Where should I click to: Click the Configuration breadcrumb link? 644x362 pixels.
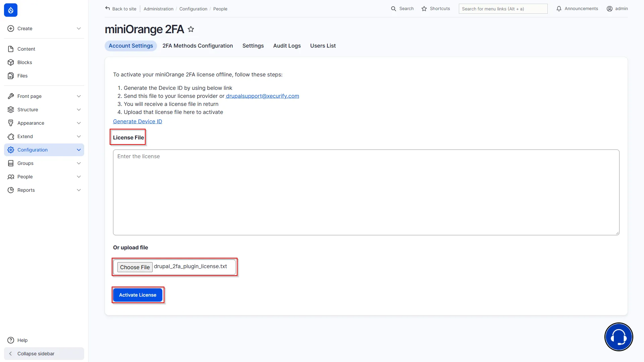193,9
